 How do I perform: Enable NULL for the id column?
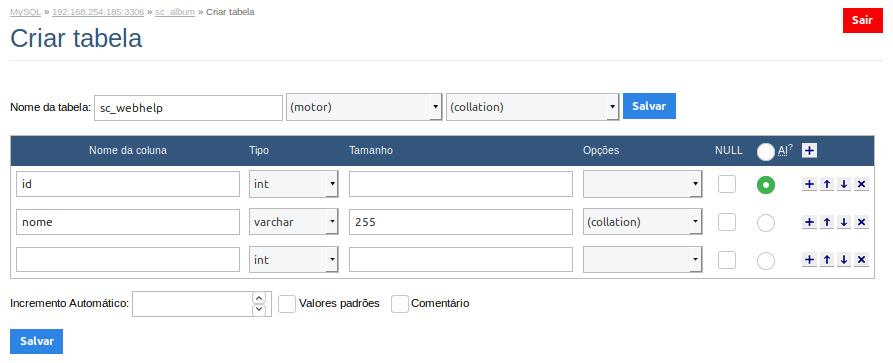pyautogui.click(x=727, y=184)
